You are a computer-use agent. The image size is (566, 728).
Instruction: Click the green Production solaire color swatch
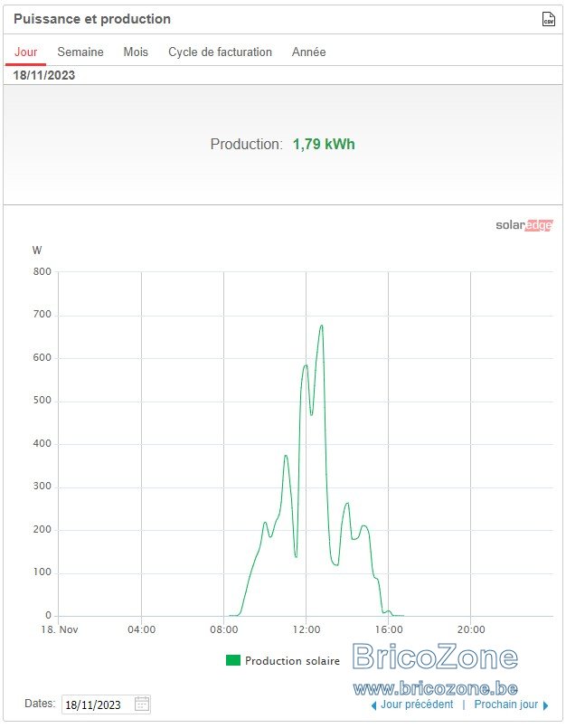pyautogui.click(x=233, y=660)
